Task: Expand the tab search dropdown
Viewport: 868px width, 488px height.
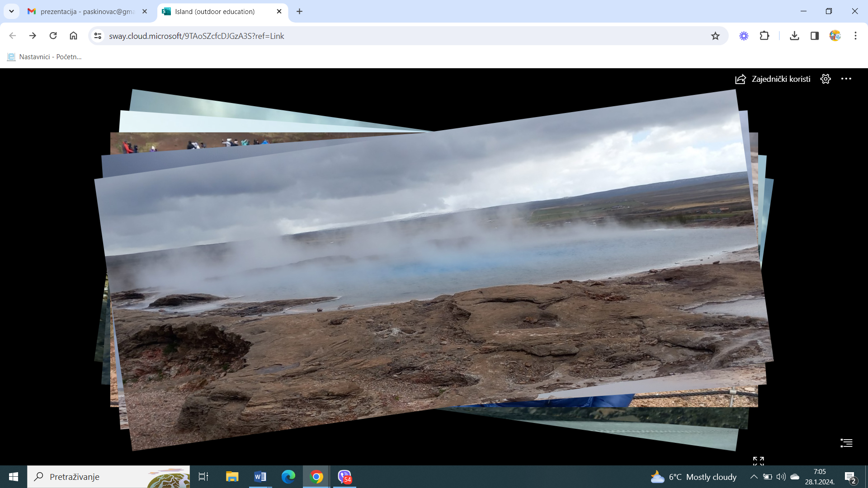Action: pos(11,11)
